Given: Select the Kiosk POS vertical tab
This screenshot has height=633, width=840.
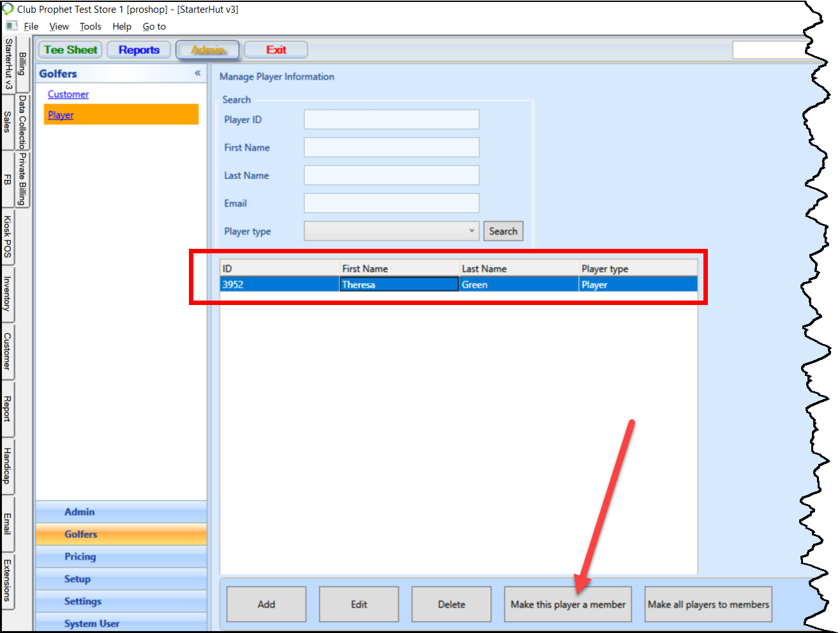Looking at the screenshot, I should point(8,237).
